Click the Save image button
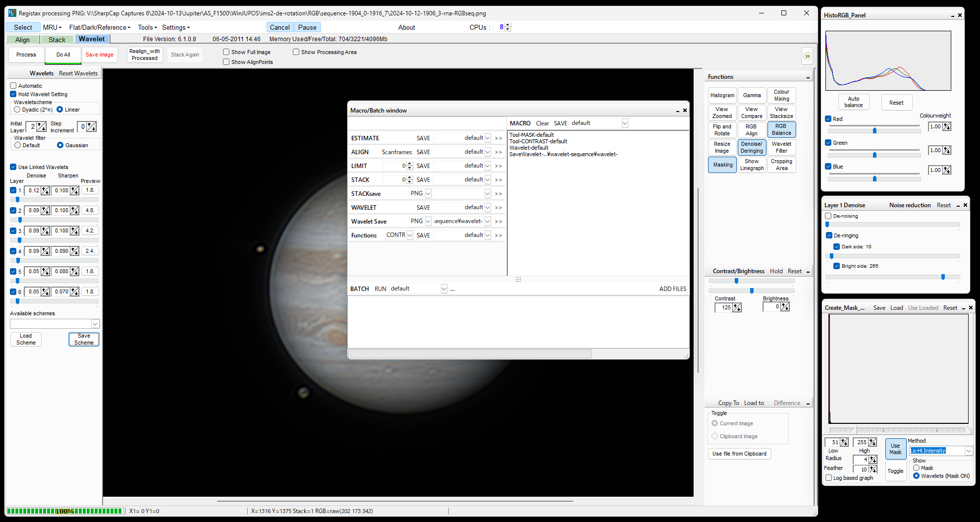980x522 pixels. pyautogui.click(x=100, y=55)
